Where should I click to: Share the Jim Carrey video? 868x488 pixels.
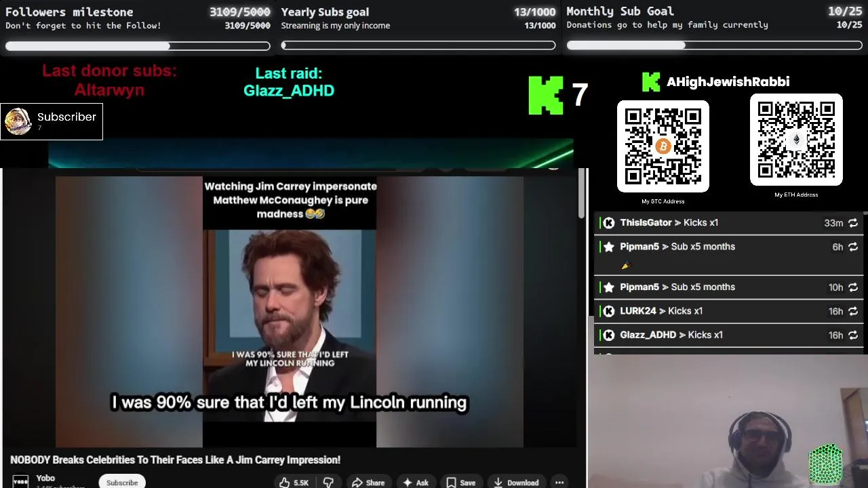368,483
